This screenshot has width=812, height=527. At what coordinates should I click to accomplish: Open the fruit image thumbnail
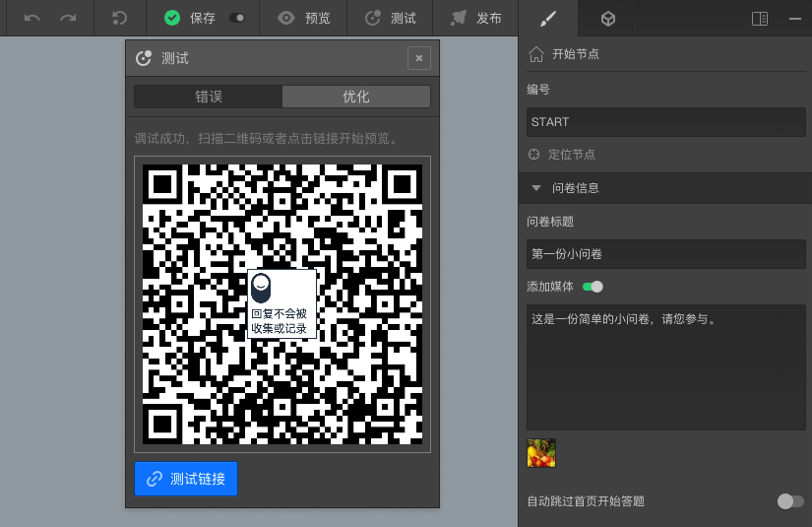(541, 453)
